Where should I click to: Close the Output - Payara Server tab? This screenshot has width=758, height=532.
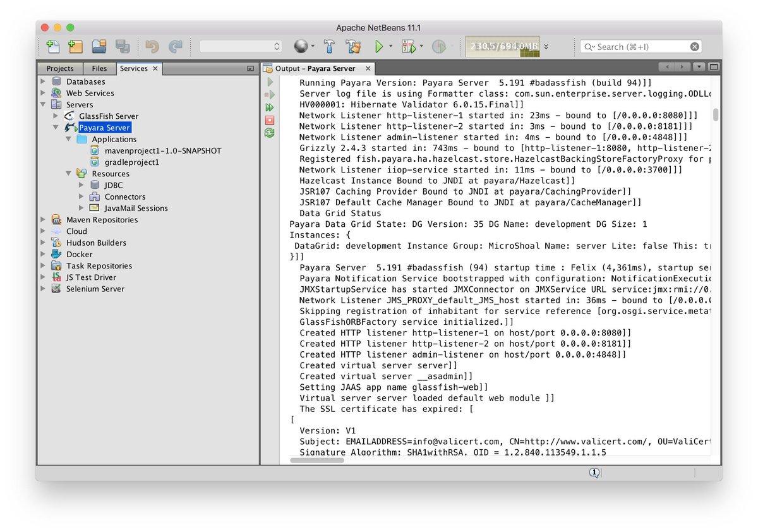tap(368, 68)
